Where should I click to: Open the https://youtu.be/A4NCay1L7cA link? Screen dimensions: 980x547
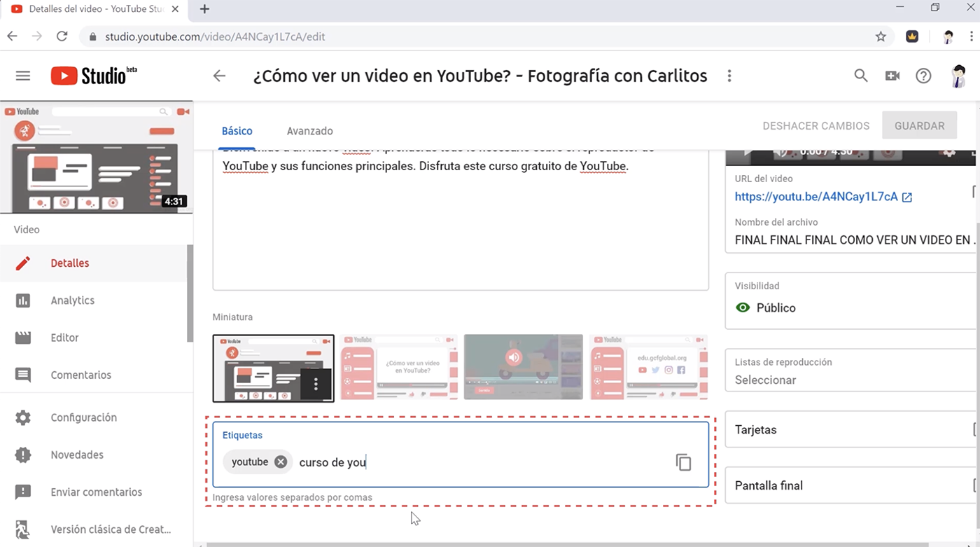click(816, 197)
